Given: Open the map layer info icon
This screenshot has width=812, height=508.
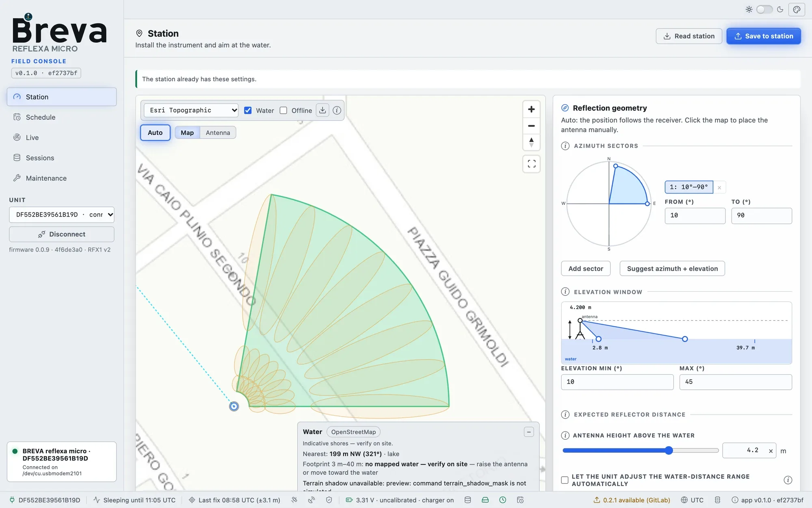Looking at the screenshot, I should [337, 110].
